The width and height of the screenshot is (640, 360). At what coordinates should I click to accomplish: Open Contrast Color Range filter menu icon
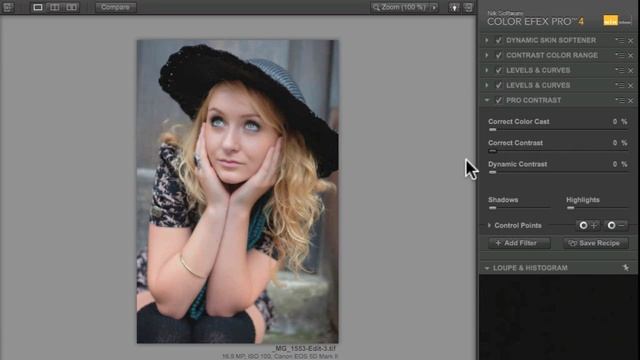click(620, 55)
